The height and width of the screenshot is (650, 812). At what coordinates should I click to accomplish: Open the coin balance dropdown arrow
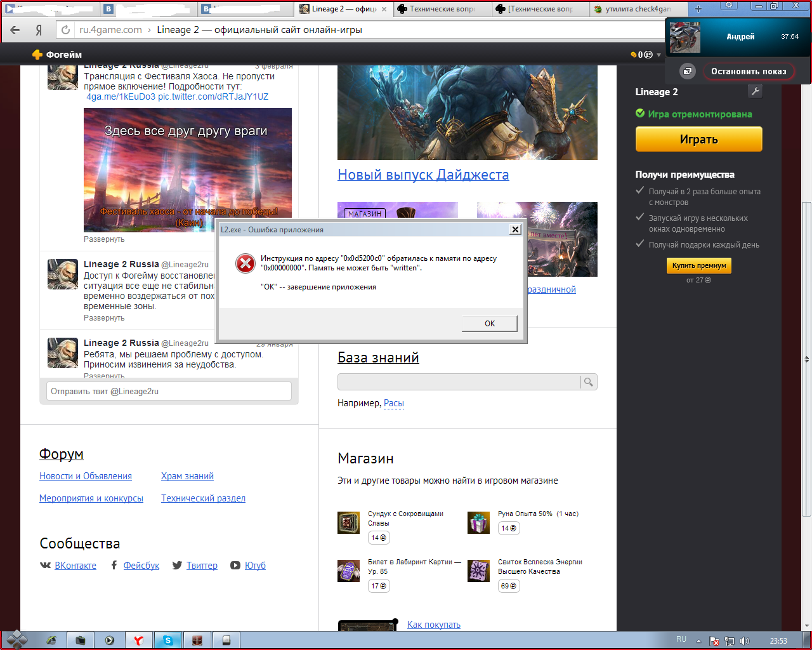pos(658,55)
